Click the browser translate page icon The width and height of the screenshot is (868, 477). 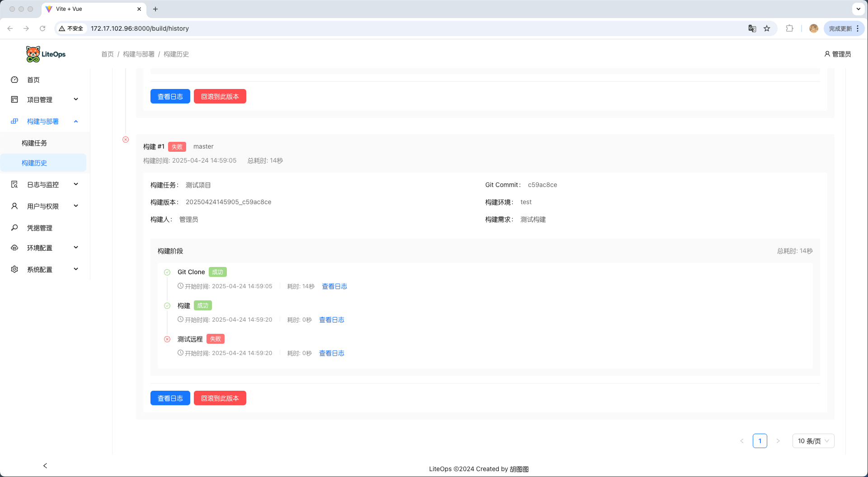point(752,28)
